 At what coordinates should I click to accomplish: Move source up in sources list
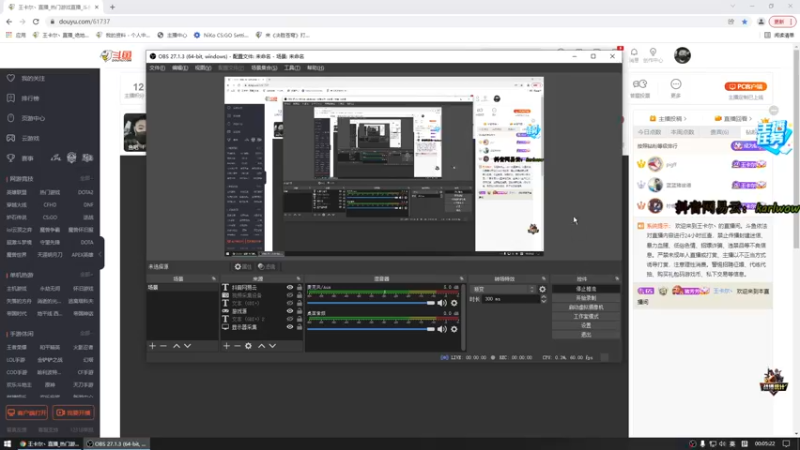point(261,346)
